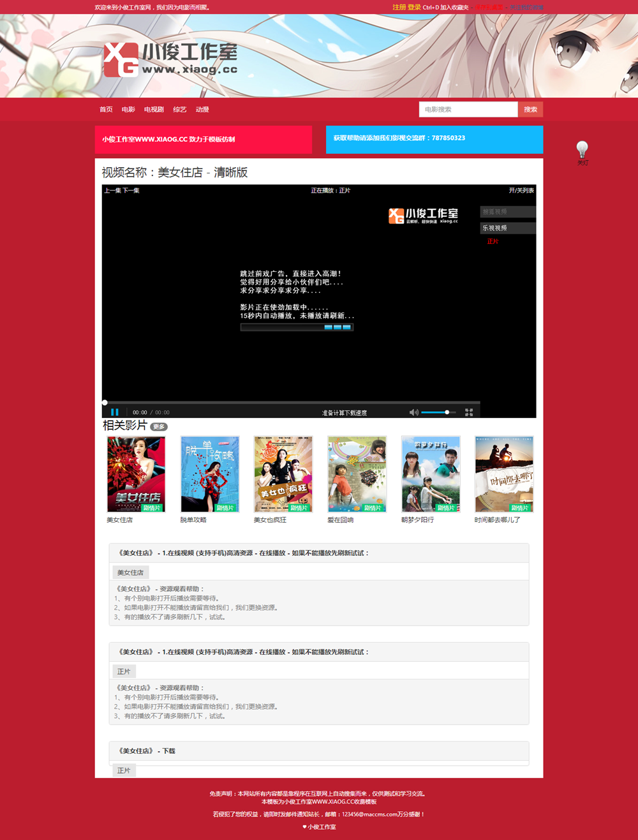
Task: Select the red 正片 entry in the playlist
Action: tap(493, 241)
